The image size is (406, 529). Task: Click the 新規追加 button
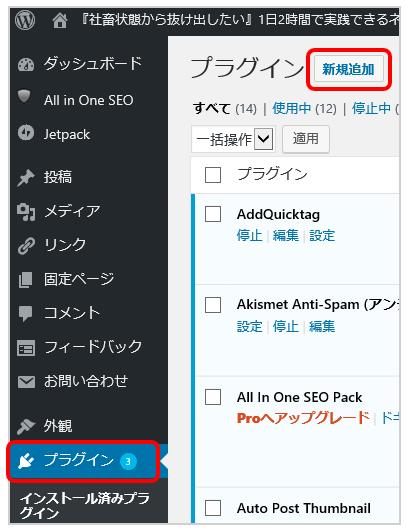349,69
